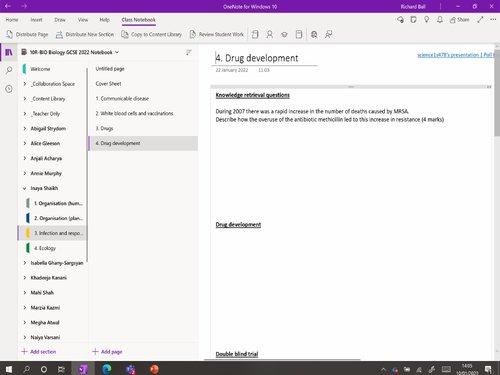
Task: Expand Khadeeja Kanani section group
Action: [25, 278]
